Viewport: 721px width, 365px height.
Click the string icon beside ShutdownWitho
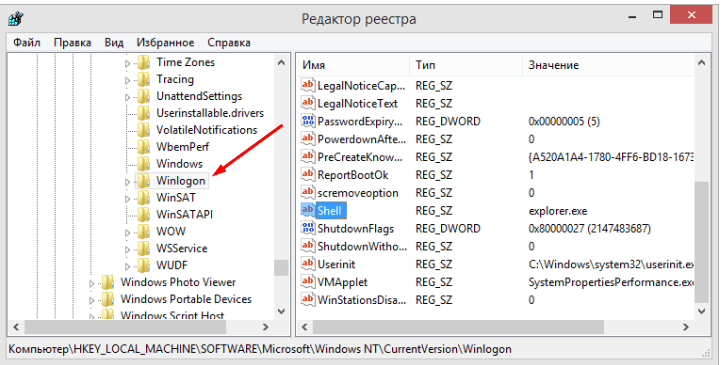[x=308, y=246]
